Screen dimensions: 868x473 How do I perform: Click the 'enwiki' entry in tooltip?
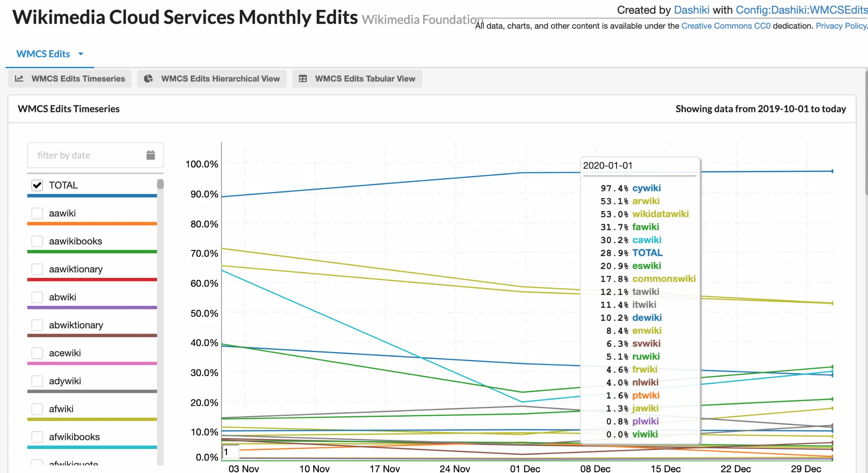click(647, 331)
